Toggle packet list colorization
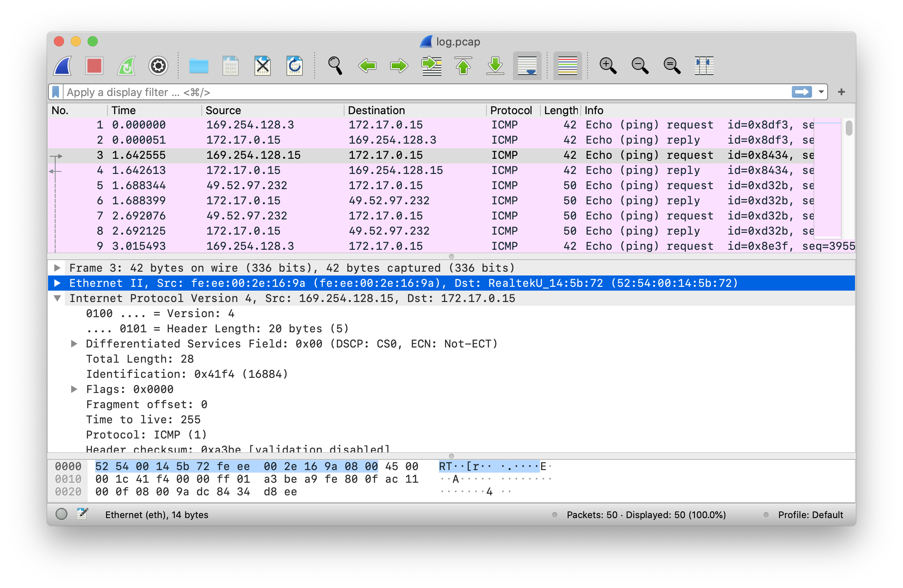The image size is (903, 588). (x=567, y=66)
